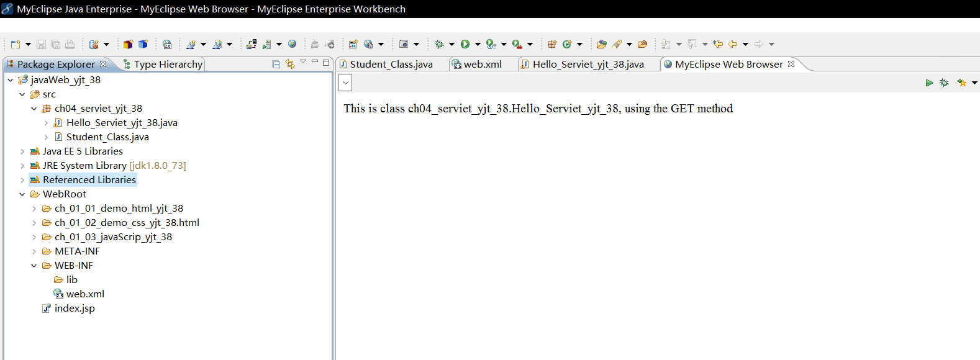Viewport: 980px width, 360px height.
Task: Expand the Java EE 5 Libraries node
Action: 22,151
